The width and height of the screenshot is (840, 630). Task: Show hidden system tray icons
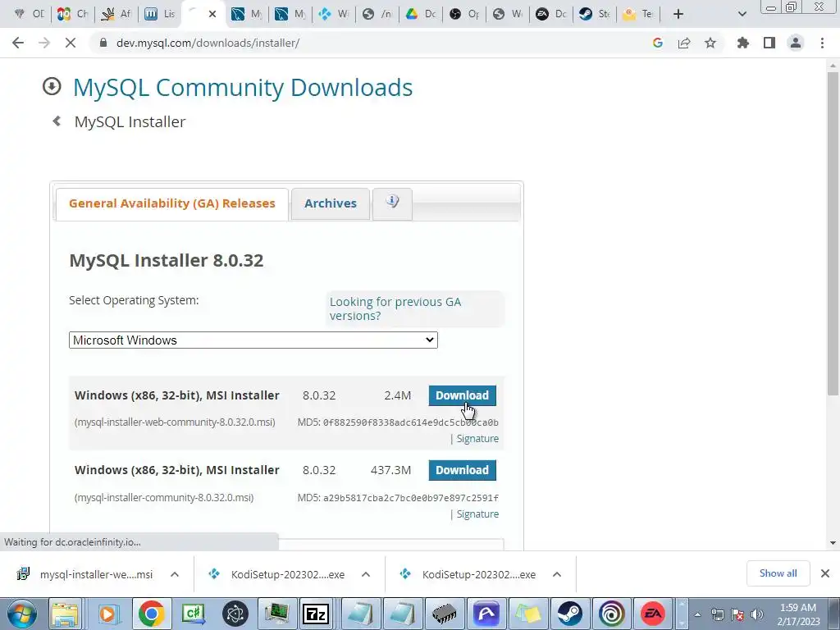point(697,614)
